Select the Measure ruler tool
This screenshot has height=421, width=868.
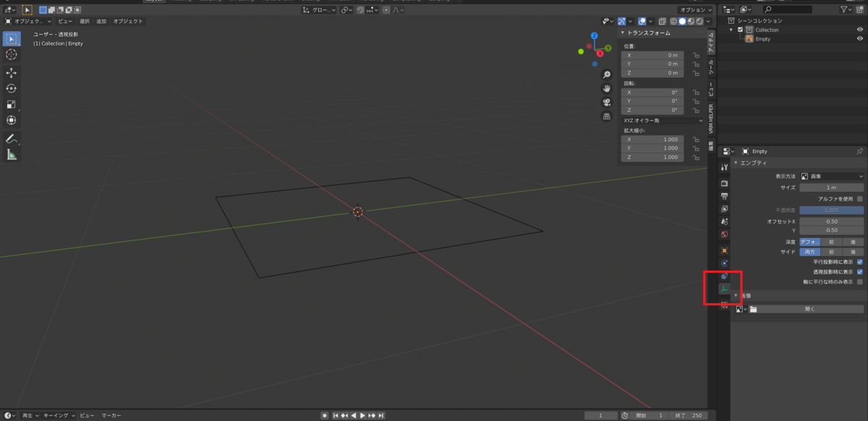pos(12,155)
